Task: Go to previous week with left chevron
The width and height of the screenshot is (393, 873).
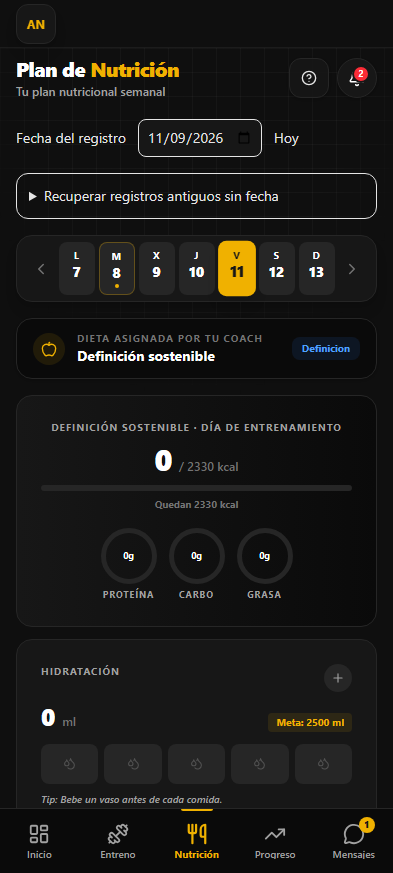Action: click(x=41, y=269)
